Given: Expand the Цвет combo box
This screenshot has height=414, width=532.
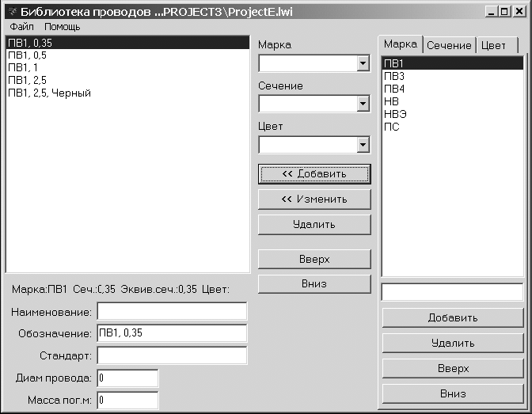Looking at the screenshot, I should coord(363,145).
